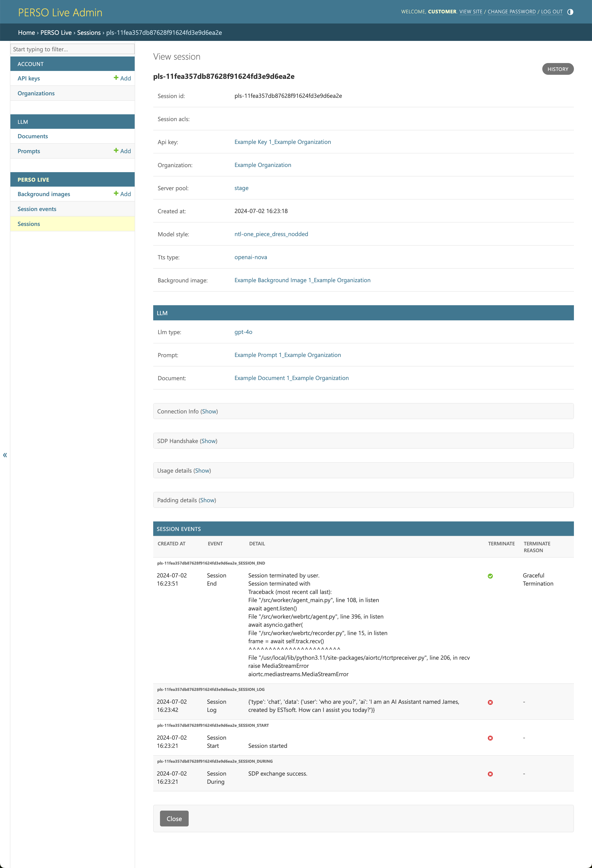The width and height of the screenshot is (592, 868).
Task: Toggle dark mode using the theme icon
Action: click(x=571, y=12)
